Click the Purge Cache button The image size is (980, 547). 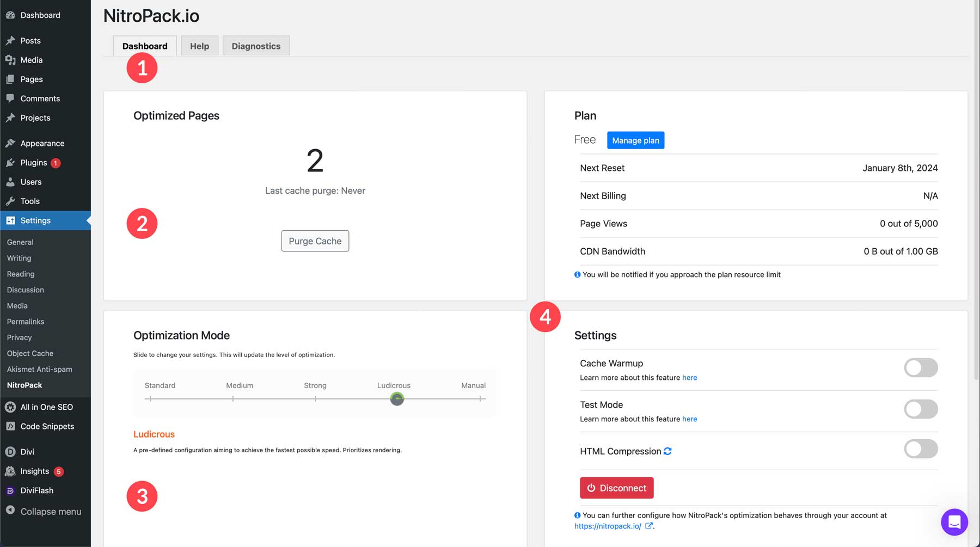point(315,241)
